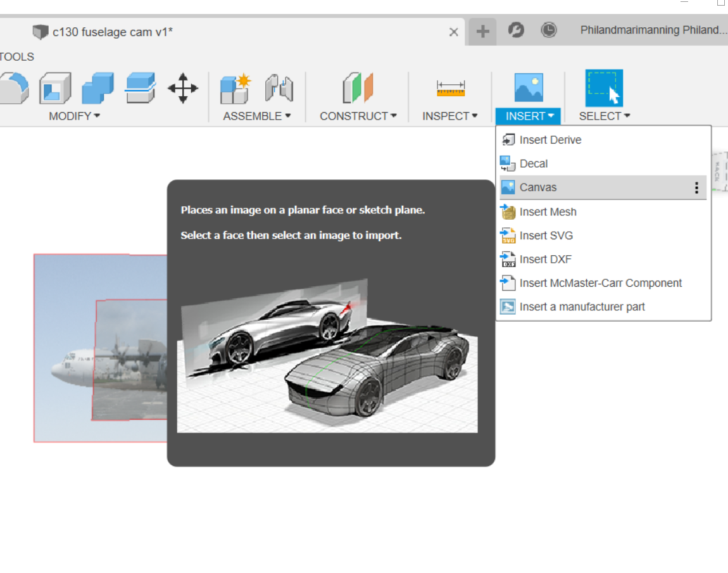Choose Canvas from Insert menu
The image size is (728, 573).
[603, 187]
